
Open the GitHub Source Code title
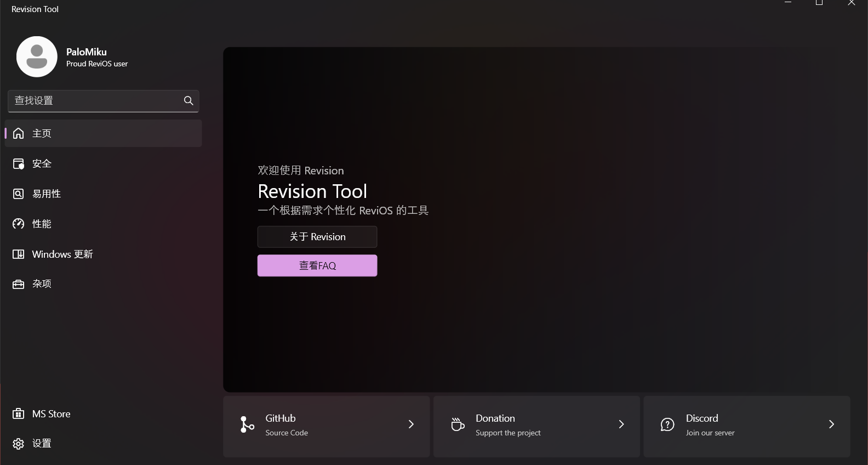281,418
